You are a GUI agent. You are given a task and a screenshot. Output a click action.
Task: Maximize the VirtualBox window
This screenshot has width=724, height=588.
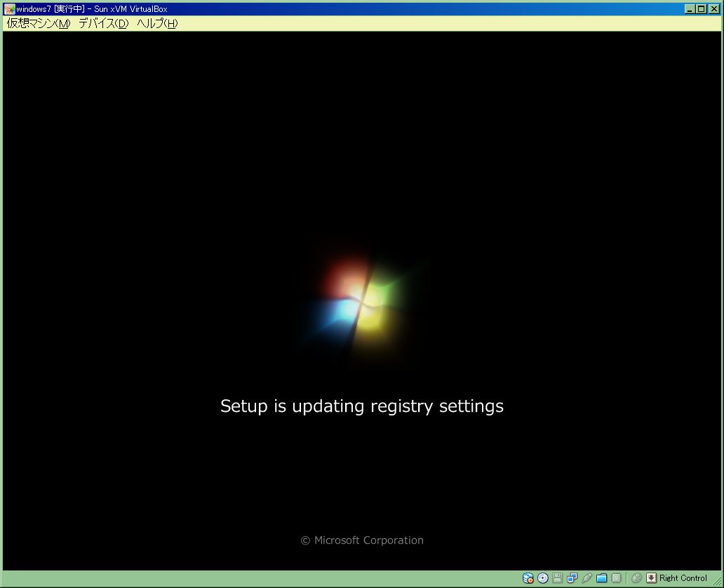pos(701,9)
